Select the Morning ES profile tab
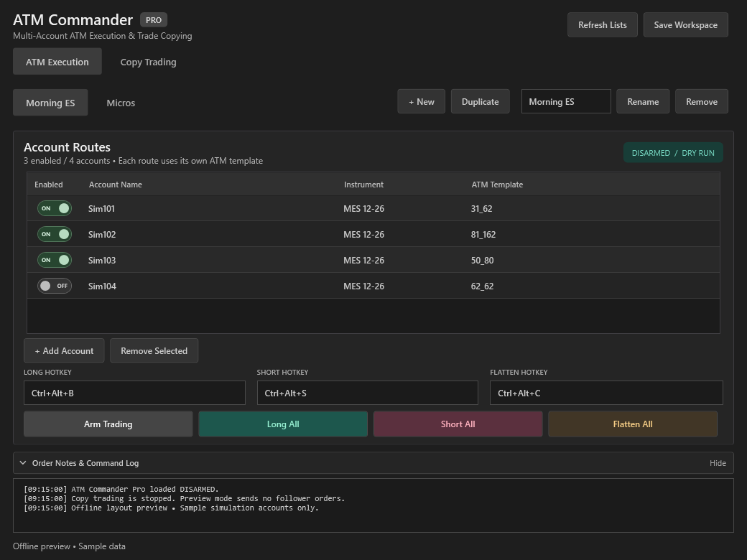Image resolution: width=747 pixels, height=560 pixels. pyautogui.click(x=50, y=103)
